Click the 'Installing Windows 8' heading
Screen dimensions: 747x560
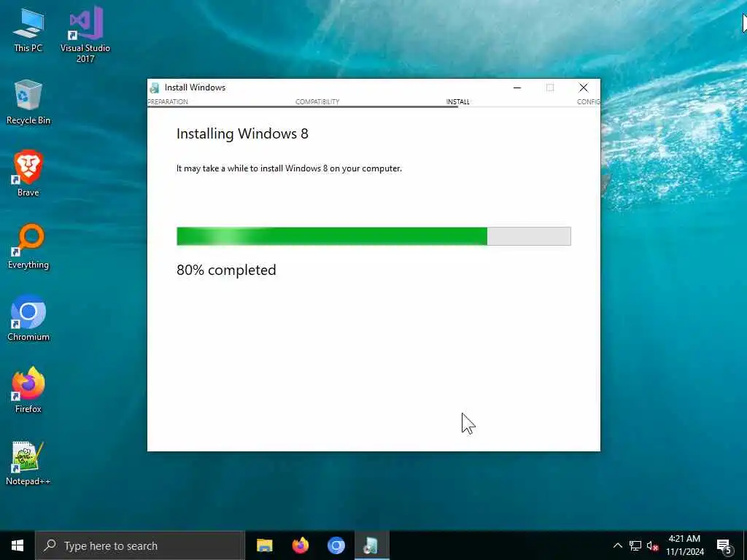point(242,134)
